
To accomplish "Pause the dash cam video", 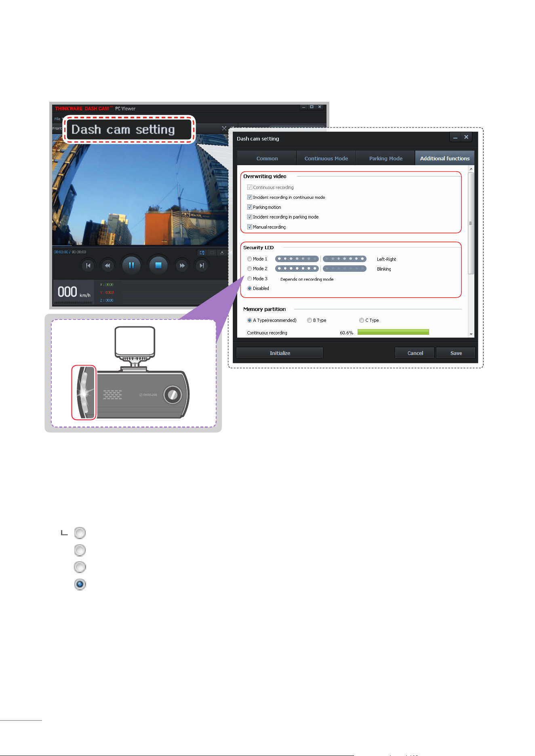I will 131,265.
